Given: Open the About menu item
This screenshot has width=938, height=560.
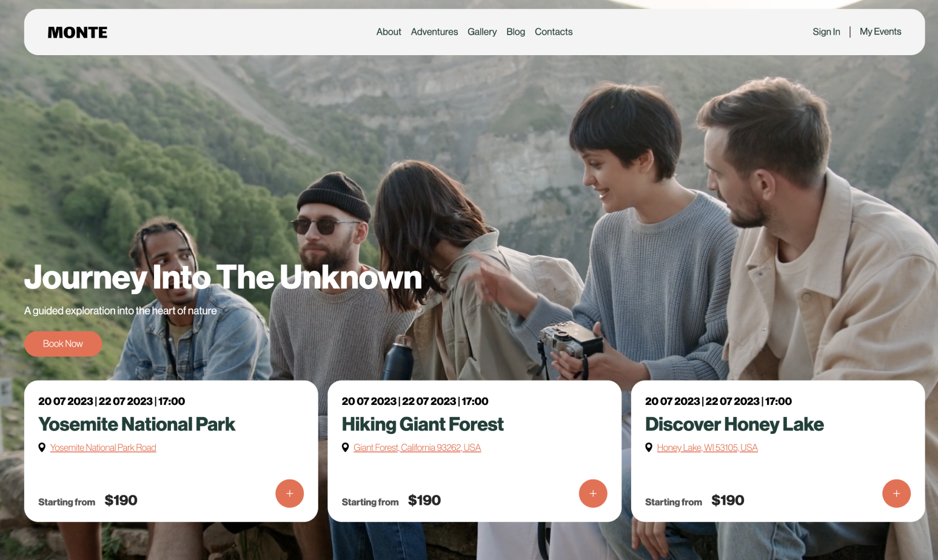Looking at the screenshot, I should coord(389,32).
